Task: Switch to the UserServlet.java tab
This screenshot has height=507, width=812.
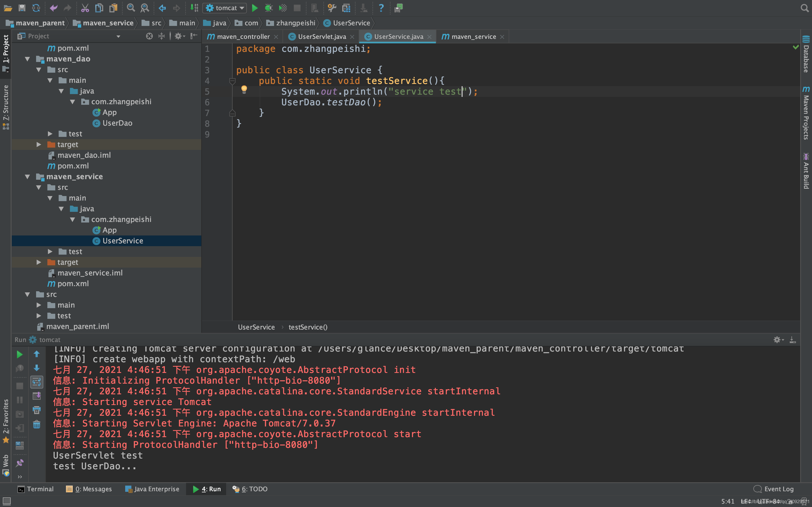Action: pyautogui.click(x=321, y=37)
